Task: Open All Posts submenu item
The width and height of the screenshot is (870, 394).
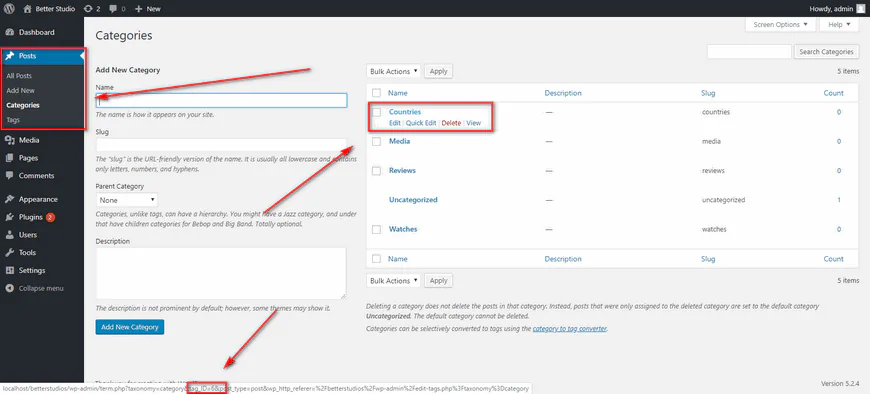Action: (19, 76)
